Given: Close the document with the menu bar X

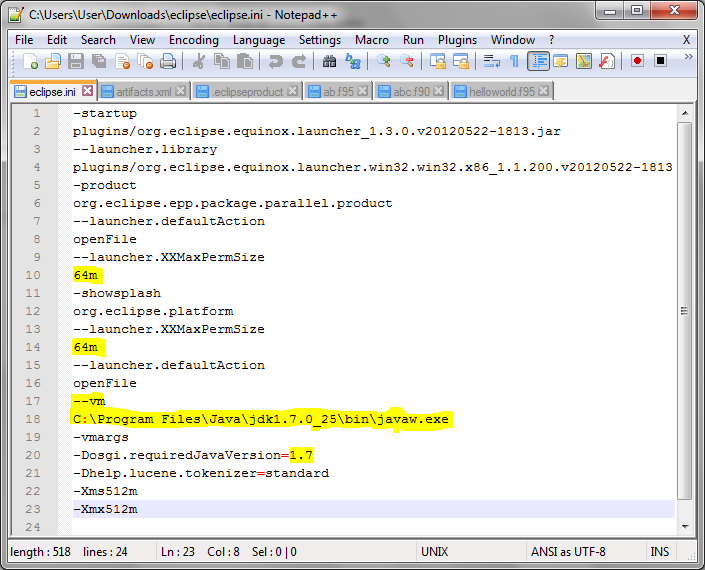Looking at the screenshot, I should pos(686,40).
